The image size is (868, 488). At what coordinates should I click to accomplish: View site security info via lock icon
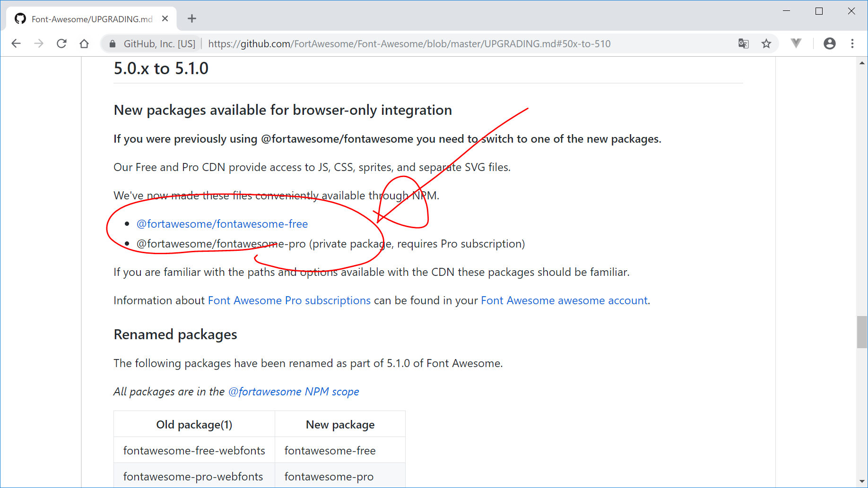[x=113, y=44]
